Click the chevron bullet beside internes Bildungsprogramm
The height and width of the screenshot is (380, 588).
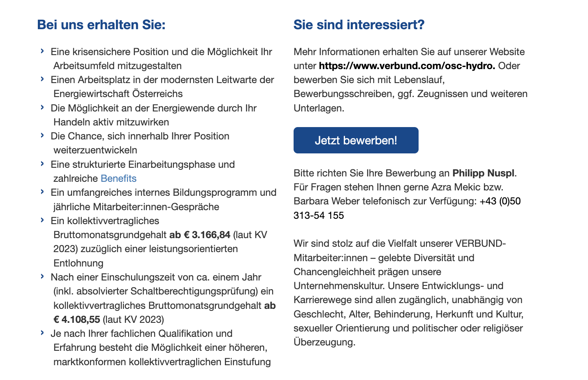tap(42, 192)
